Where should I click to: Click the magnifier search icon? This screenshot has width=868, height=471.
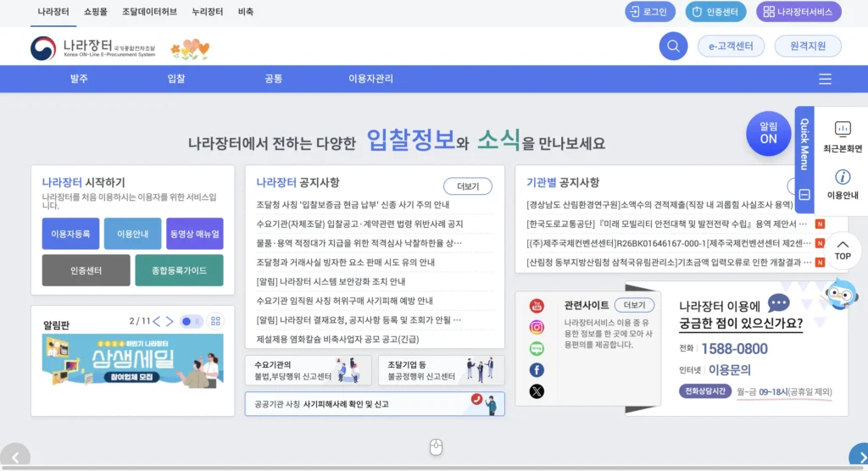tap(673, 46)
